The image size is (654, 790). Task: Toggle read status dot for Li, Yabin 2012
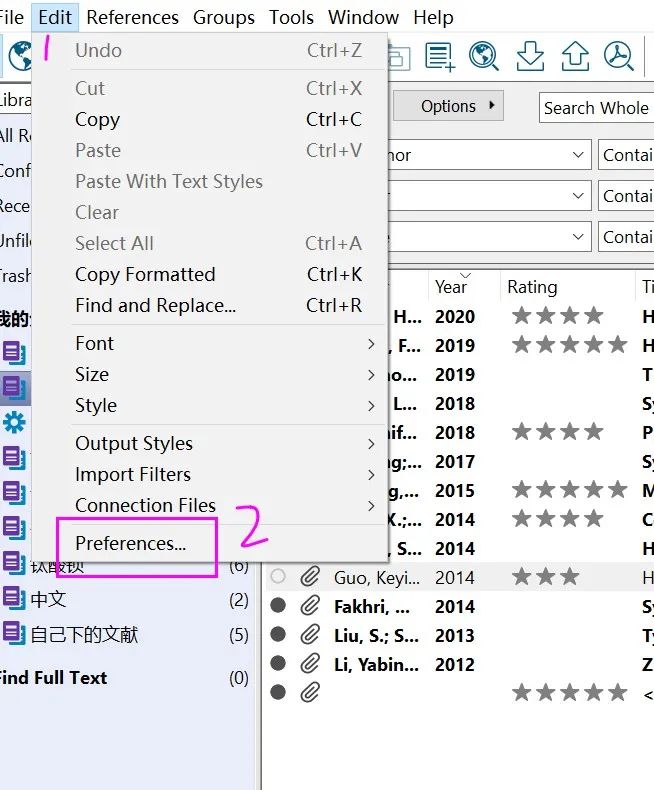(278, 664)
